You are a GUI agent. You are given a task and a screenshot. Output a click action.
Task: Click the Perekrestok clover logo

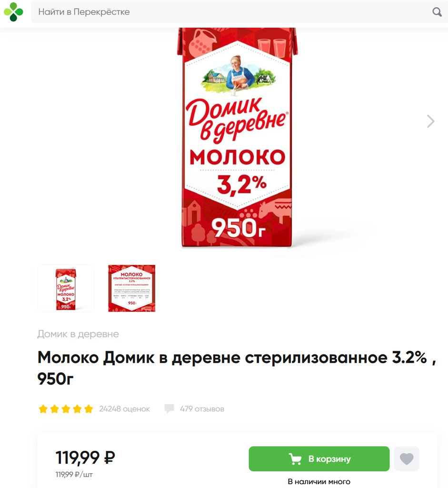13,12
